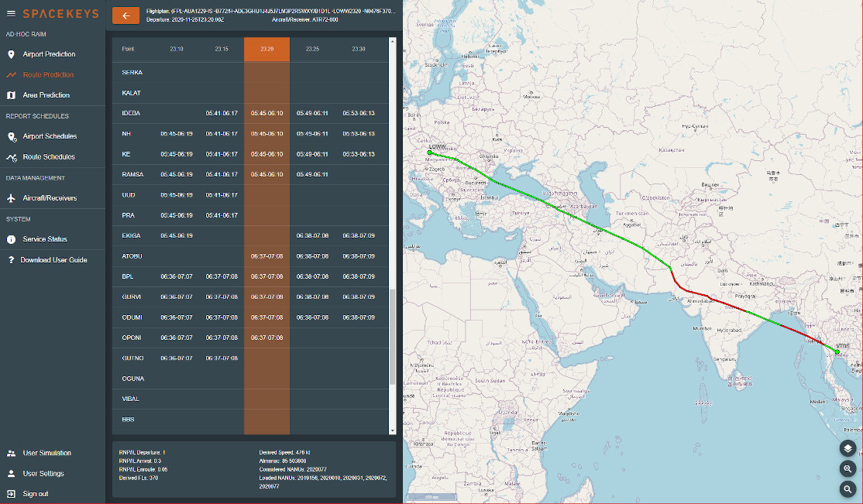Zoom out on the map
The height and width of the screenshot is (504, 863).
(x=848, y=489)
